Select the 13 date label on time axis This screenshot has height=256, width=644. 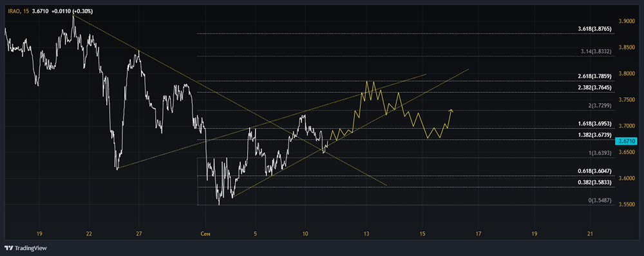(367, 234)
